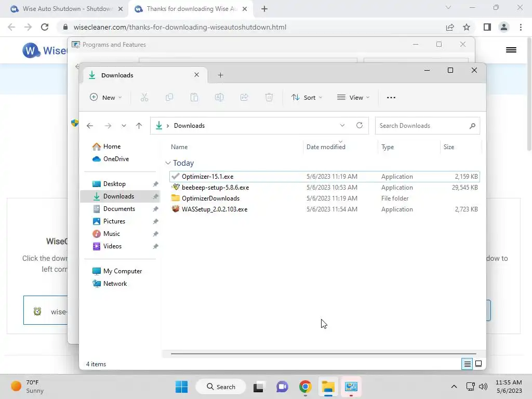Reload the Chrome page

point(45,27)
